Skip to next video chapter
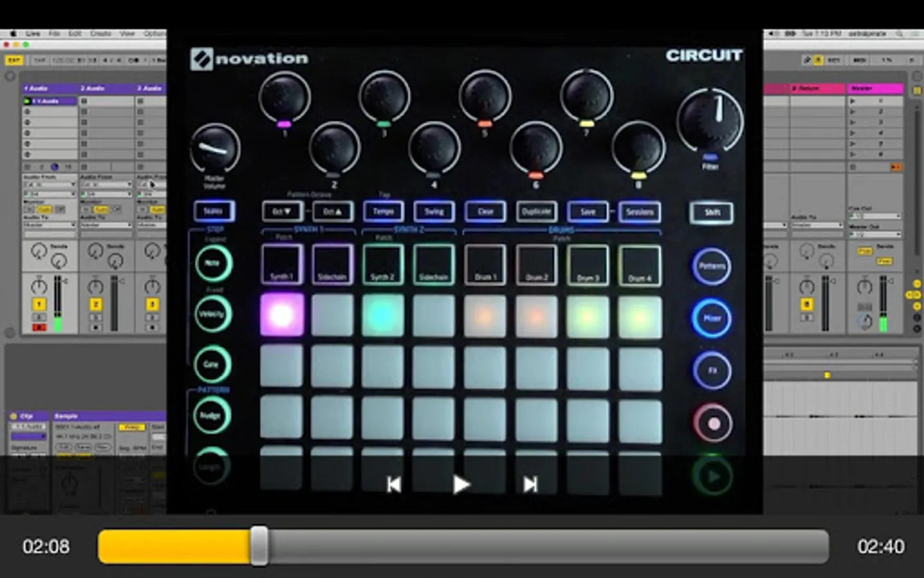924x578 pixels. (x=530, y=484)
